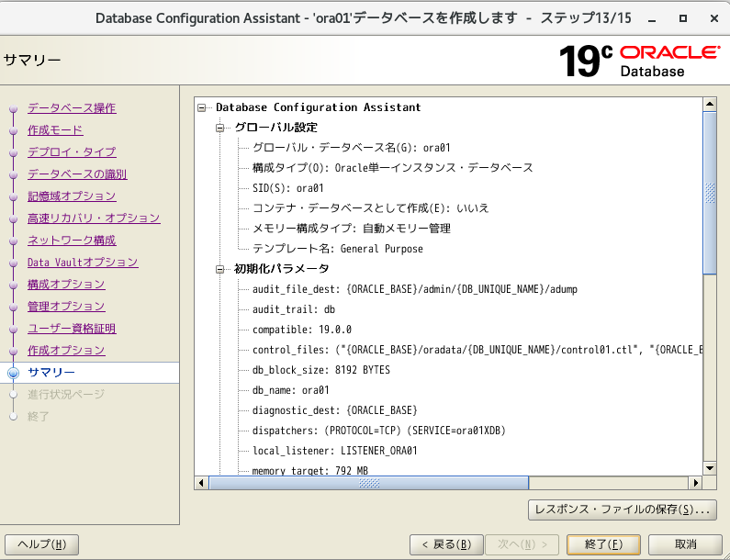Save response file with レスポンス・ファイルの保存(S)
This screenshot has height=560, width=730.
(623, 510)
